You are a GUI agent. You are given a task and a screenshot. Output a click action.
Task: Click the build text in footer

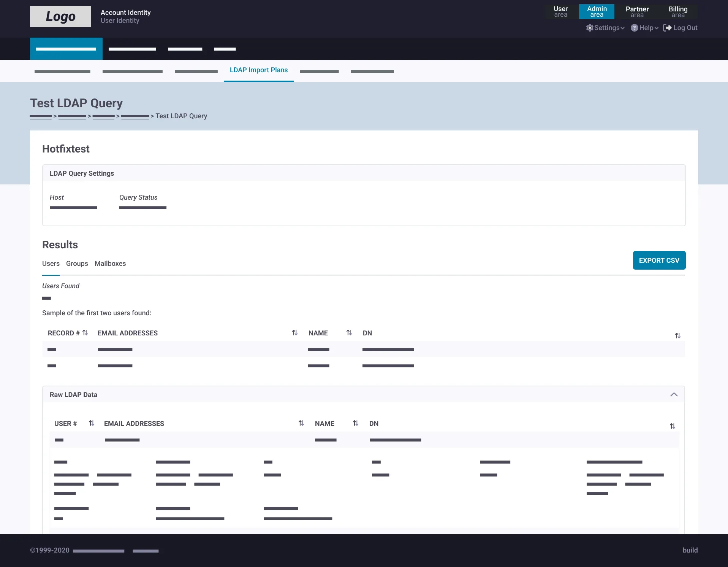tap(690, 550)
